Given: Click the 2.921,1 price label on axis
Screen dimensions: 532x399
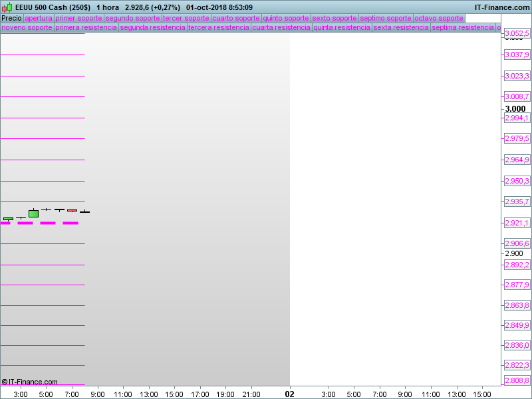Looking at the screenshot, I should pos(517,223).
